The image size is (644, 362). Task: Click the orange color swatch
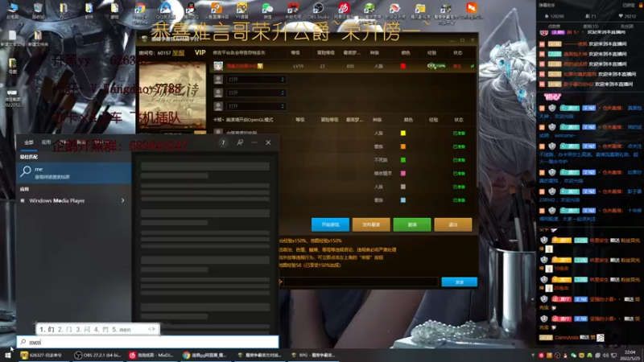pos(403,146)
